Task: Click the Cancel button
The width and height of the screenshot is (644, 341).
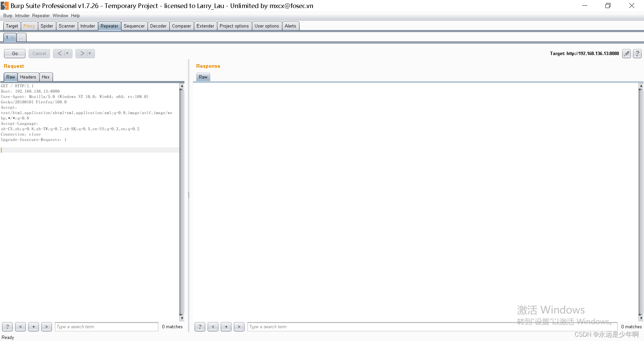Action: click(x=39, y=53)
